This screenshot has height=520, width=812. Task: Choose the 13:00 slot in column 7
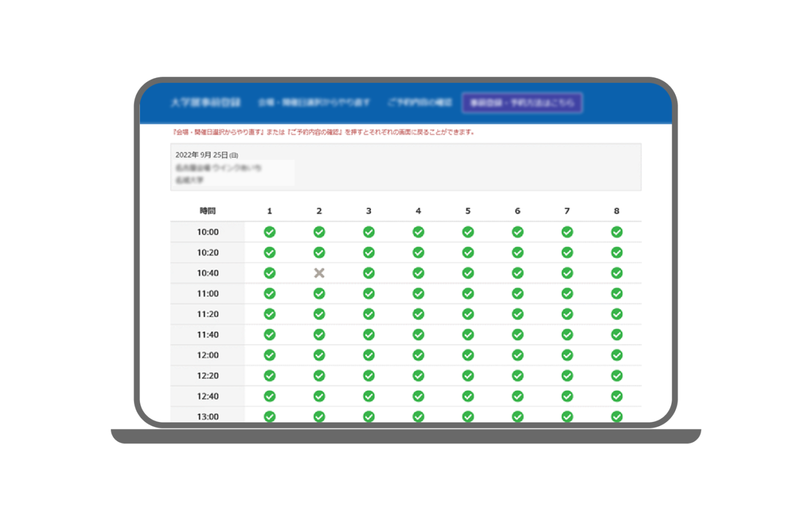coord(567,416)
